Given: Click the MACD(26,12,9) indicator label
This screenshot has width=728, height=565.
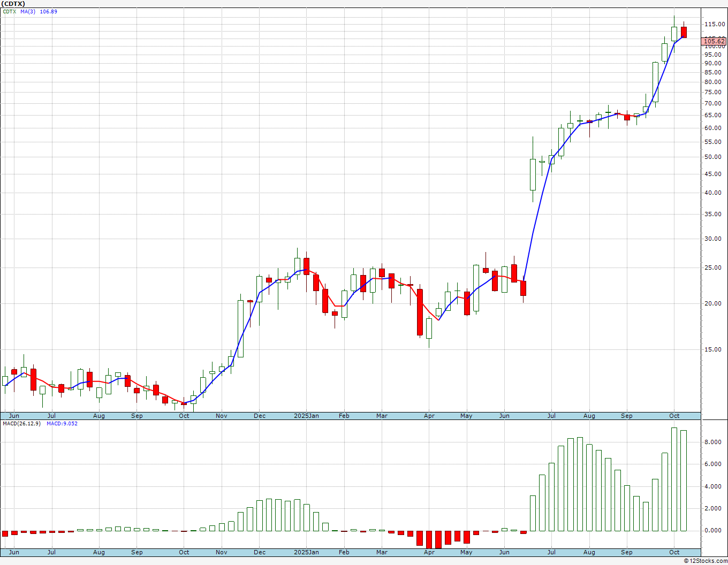Looking at the screenshot, I should pos(22,424).
